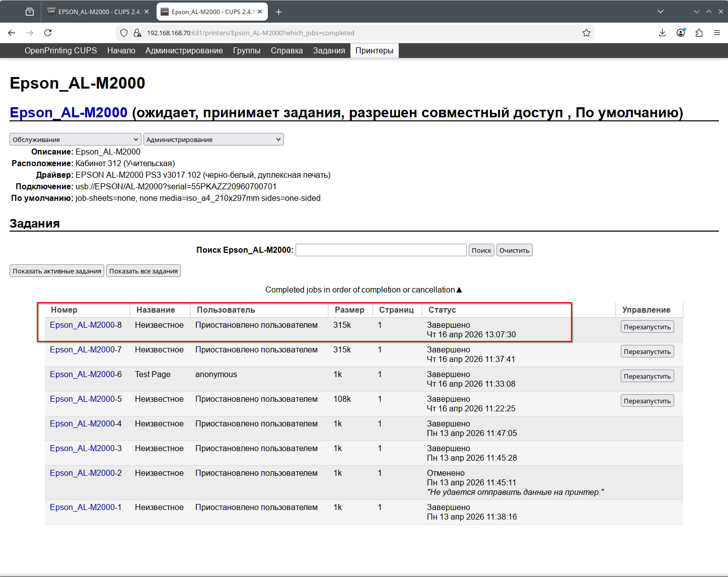Open the Epson_AL-M2000-6 job link
Screen dimensions: 728x577
[x=86, y=374]
